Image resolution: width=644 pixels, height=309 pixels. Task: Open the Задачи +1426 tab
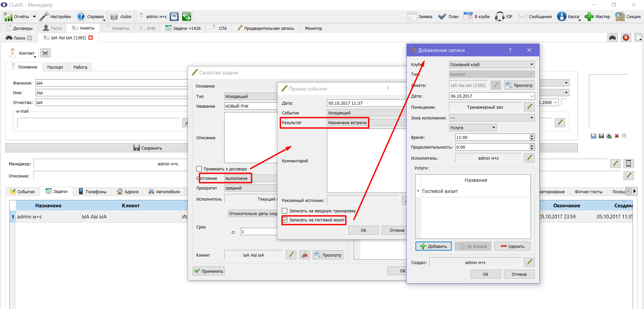click(x=183, y=28)
